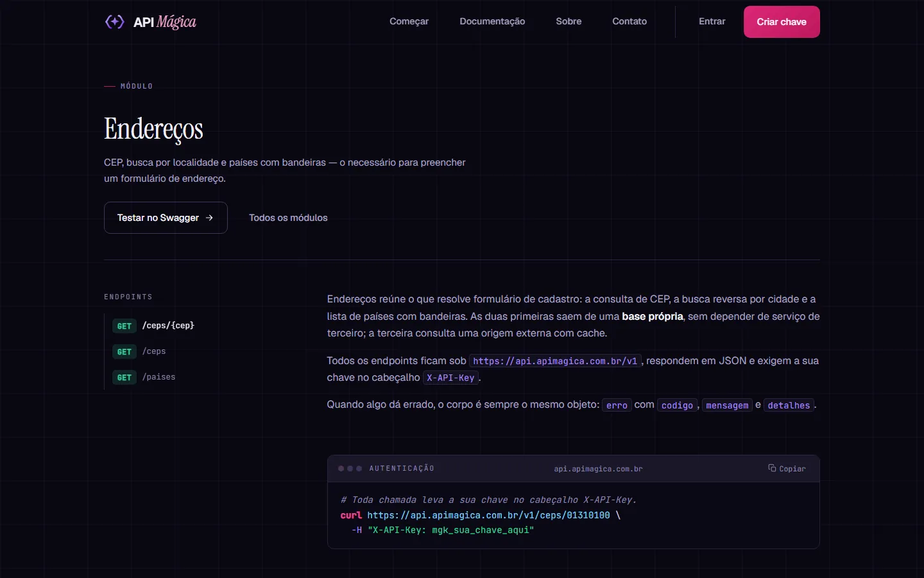
Task: Click the bold 'base própria' text
Action: 652,316
